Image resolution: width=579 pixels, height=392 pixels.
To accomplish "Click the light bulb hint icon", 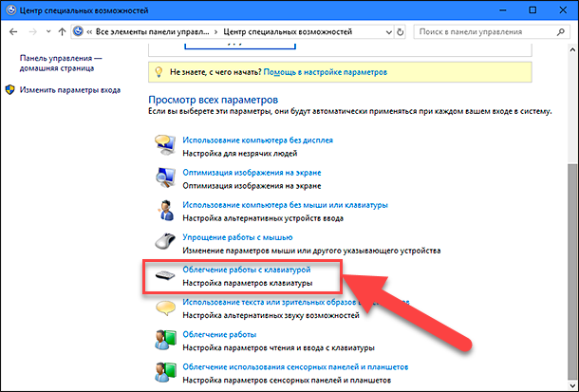I will (159, 72).
